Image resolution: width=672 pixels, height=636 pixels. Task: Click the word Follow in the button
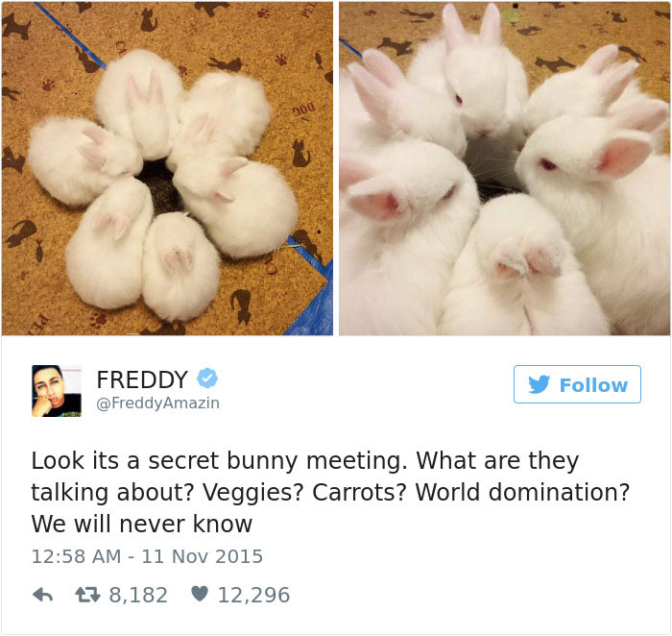(x=593, y=385)
